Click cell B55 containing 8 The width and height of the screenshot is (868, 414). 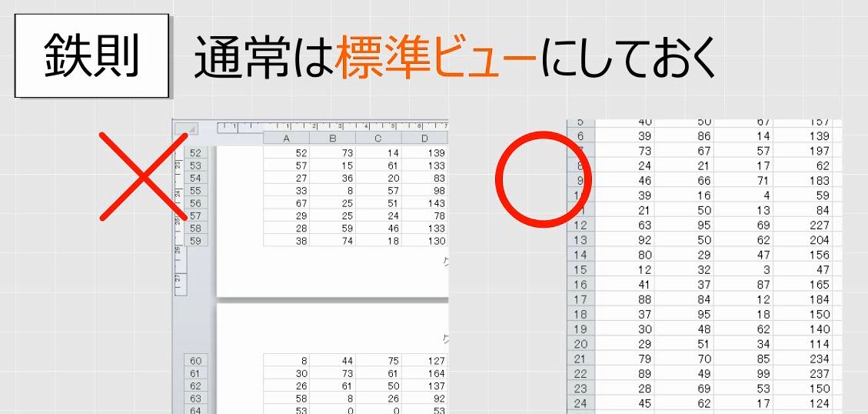point(332,190)
